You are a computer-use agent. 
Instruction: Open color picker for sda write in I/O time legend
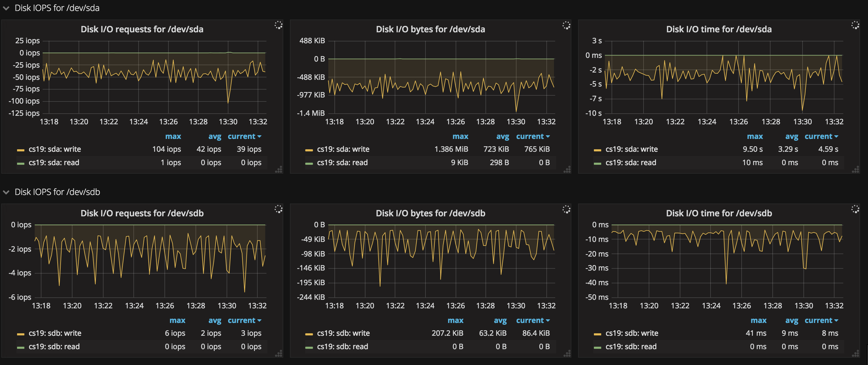pos(598,150)
